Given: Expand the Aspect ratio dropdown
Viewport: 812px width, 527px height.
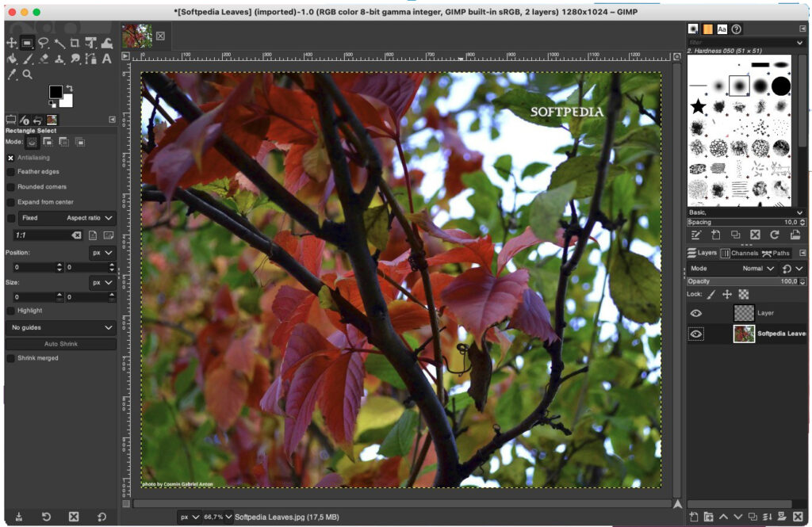Looking at the screenshot, I should [90, 218].
